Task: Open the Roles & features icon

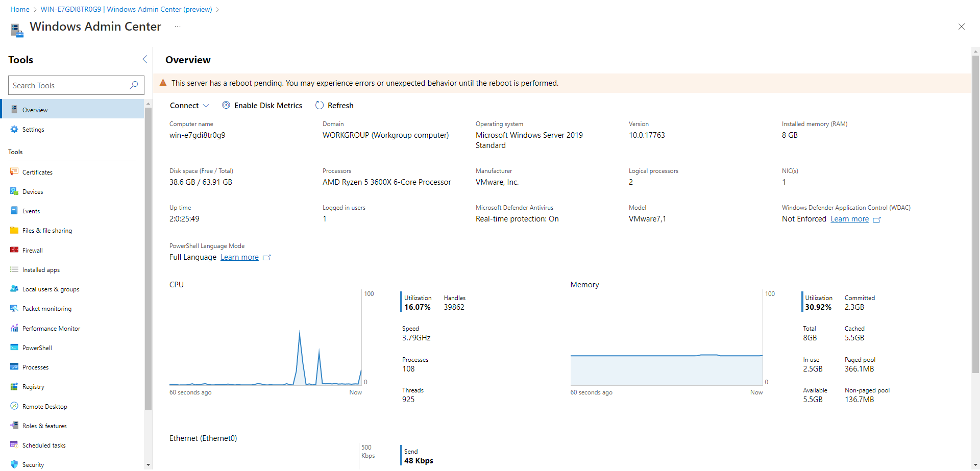Action: [14, 426]
